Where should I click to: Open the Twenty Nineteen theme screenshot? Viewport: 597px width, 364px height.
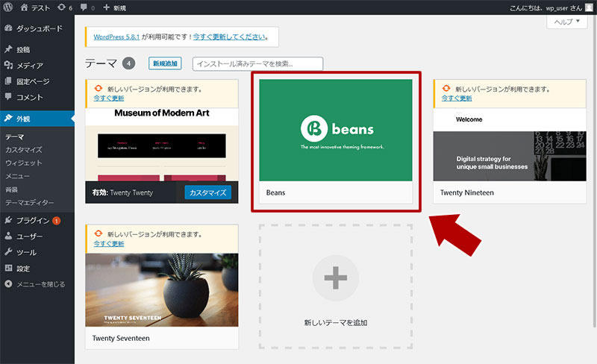[x=510, y=144]
